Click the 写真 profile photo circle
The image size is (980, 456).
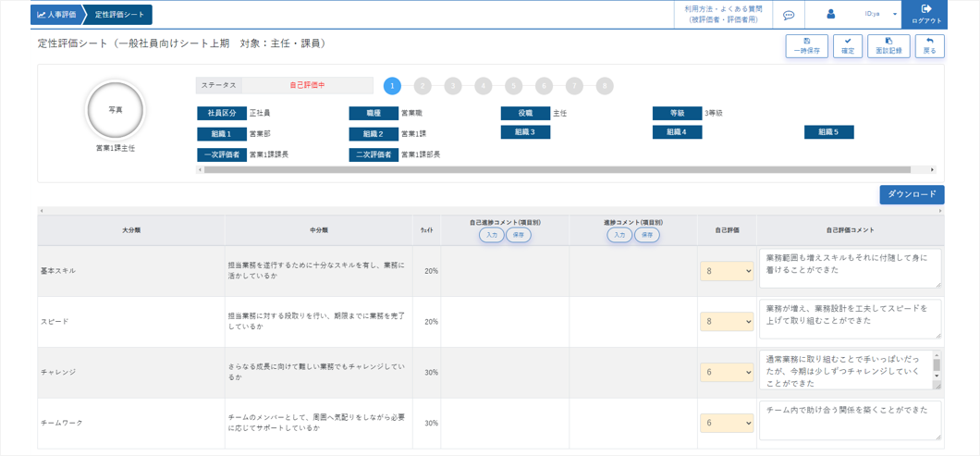[115, 110]
